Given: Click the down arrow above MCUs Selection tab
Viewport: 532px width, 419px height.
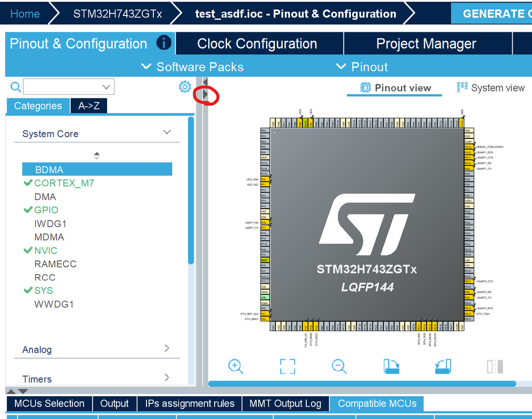Looking at the screenshot, I should pyautogui.click(x=23, y=391).
